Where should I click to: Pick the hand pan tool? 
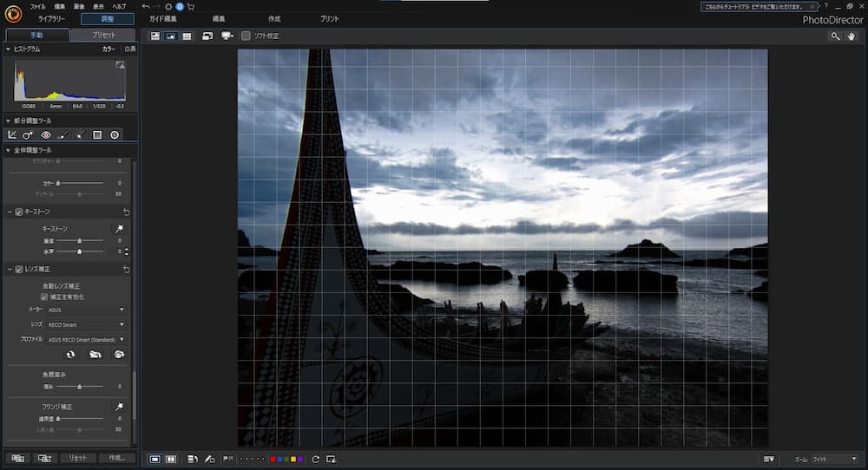(852, 36)
